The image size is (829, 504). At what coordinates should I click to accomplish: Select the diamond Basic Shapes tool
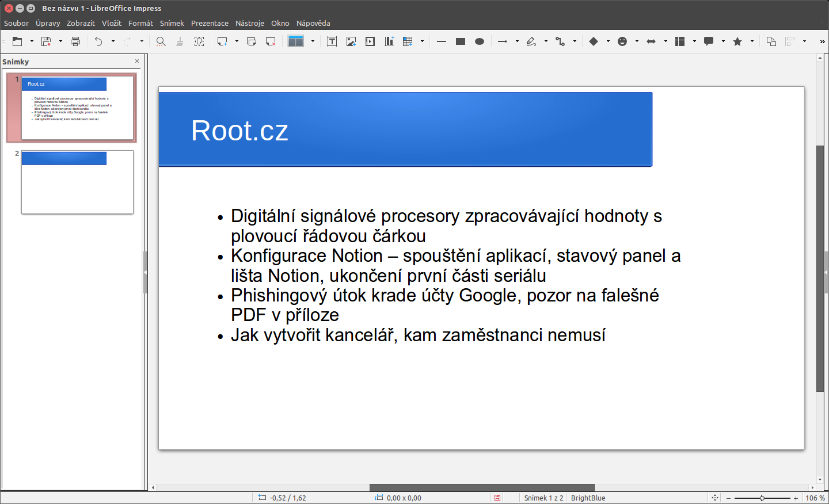click(x=594, y=41)
